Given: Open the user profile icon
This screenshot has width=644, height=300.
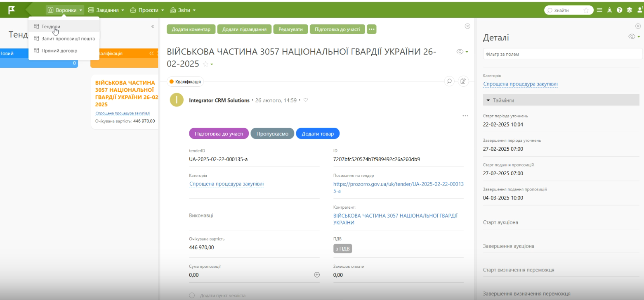Looking at the screenshot, I should pos(640,10).
